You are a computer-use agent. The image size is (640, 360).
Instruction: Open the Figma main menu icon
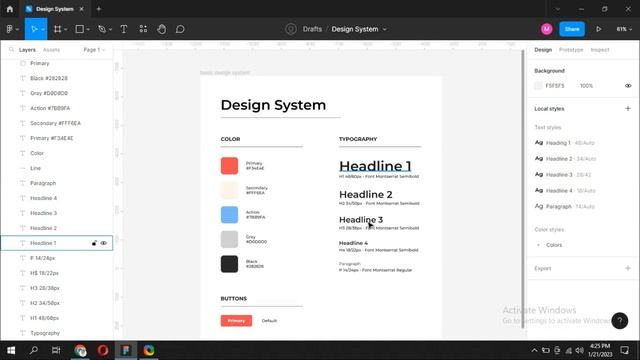[x=9, y=29]
